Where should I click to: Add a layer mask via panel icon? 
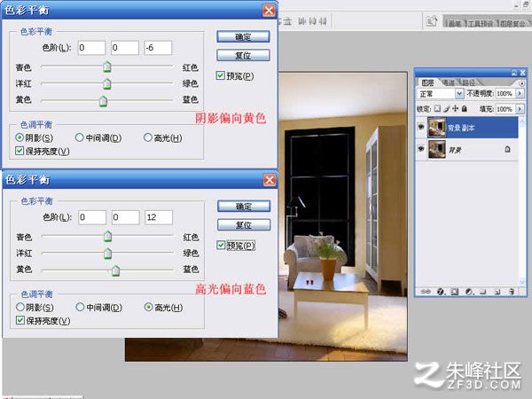(455, 292)
